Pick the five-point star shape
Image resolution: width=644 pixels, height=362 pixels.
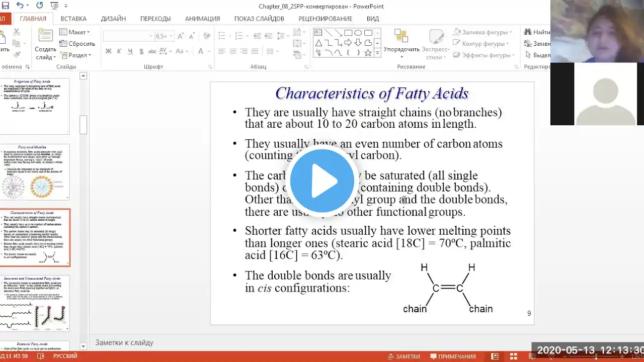click(x=368, y=52)
